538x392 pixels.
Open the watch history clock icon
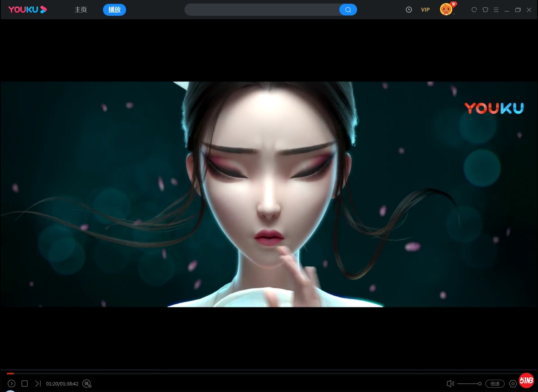pos(409,10)
